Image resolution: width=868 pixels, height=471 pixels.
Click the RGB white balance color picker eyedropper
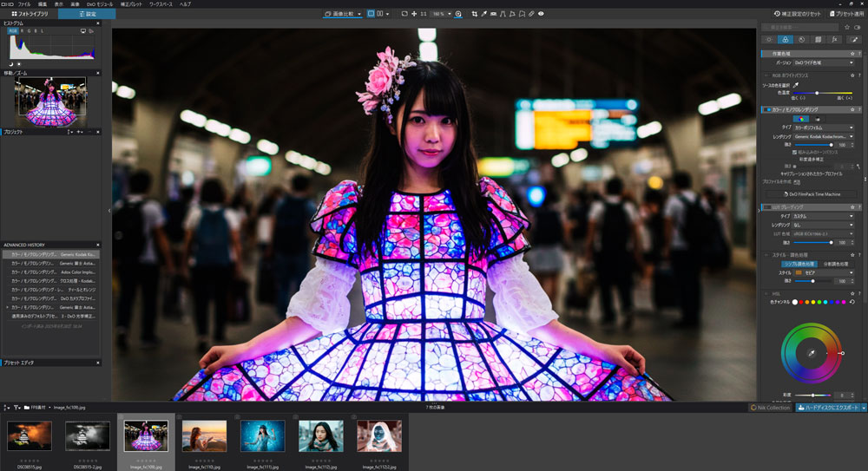795,86
